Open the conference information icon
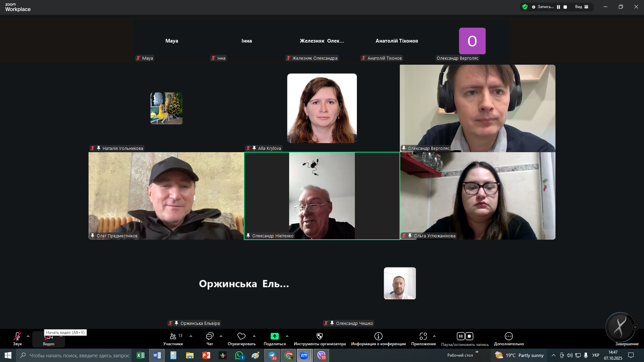The width and height of the screenshot is (644, 362). click(x=378, y=336)
